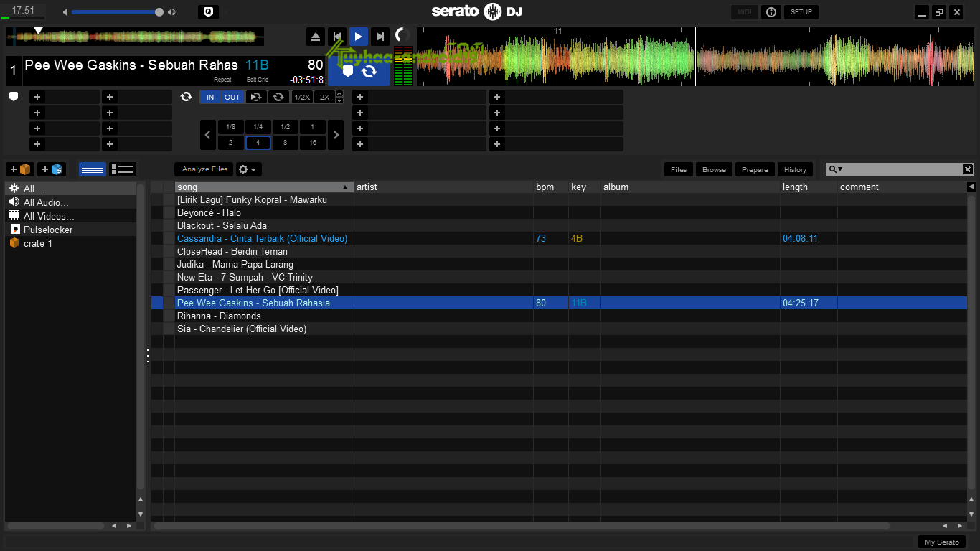Click the reloop icon next to OUT
This screenshot has width=980, height=551.
coord(256,97)
